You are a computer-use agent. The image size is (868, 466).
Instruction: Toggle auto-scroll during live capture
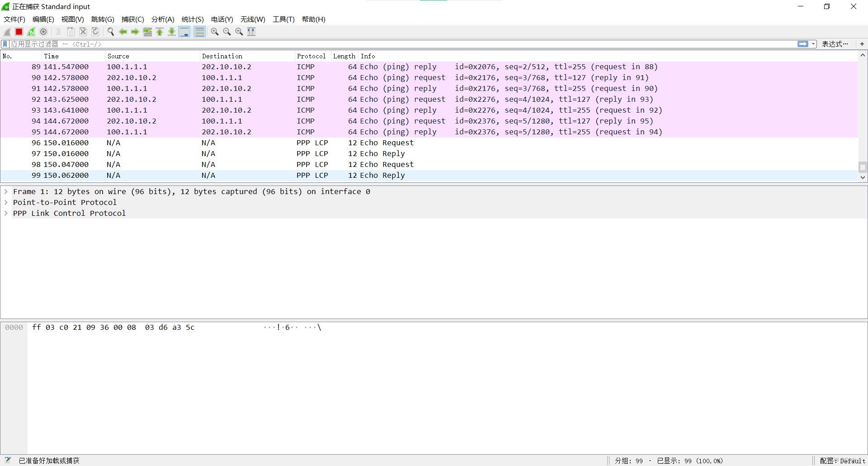pyautogui.click(x=184, y=32)
